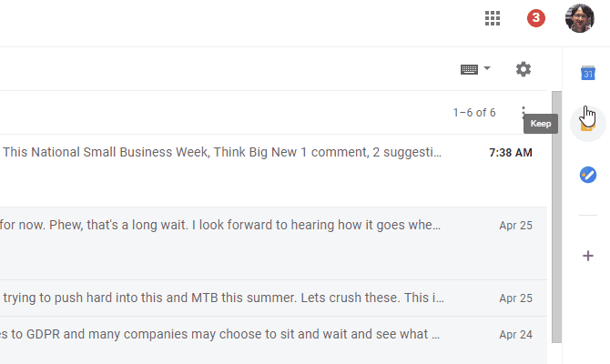Click the "1–6 of 6" message count

[x=474, y=113]
